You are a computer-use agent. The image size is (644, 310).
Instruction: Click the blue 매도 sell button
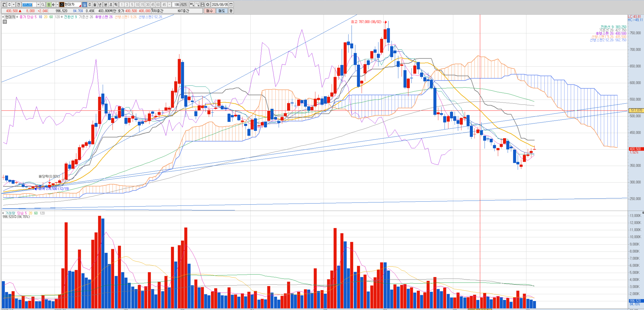[x=222, y=11]
